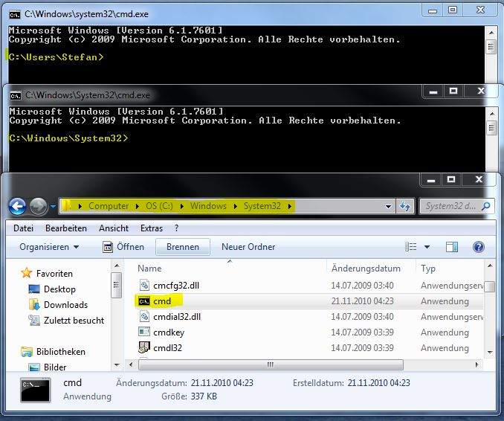The width and height of the screenshot is (504, 421).
Task: Open the Ansicht menu
Action: pos(113,228)
